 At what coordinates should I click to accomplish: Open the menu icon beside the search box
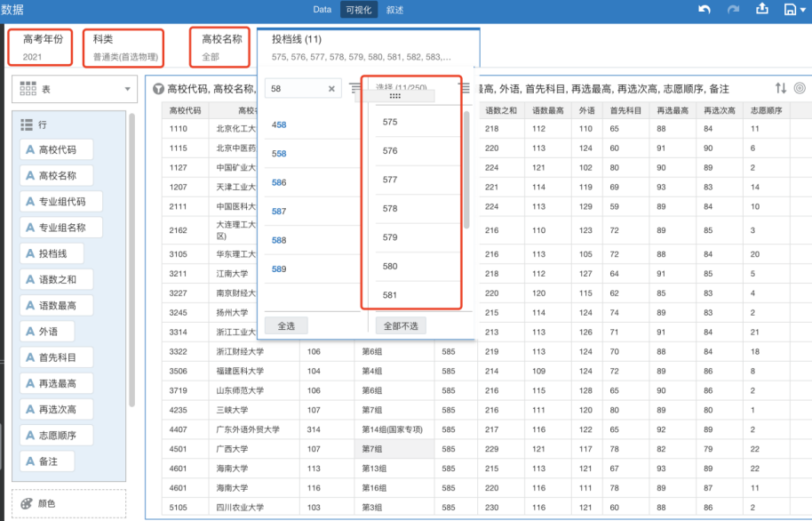tap(354, 88)
